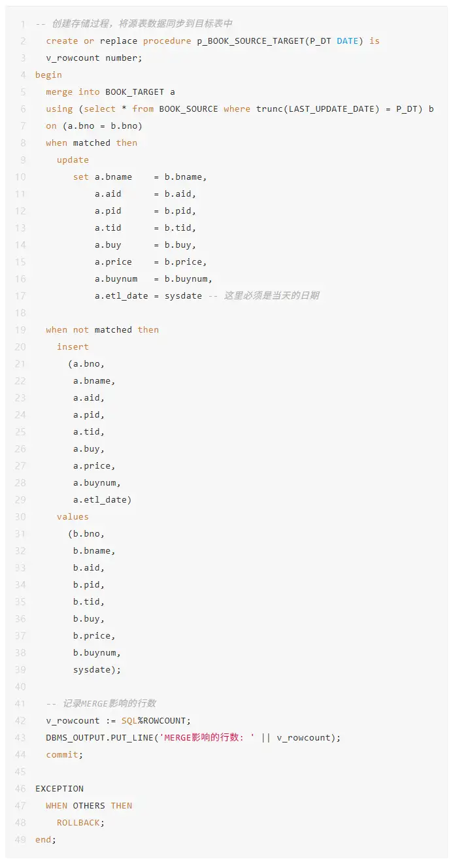The width and height of the screenshot is (453, 868).
Task: Click SQL%ROWCOUNT on line 42
Action: pyautogui.click(x=156, y=720)
